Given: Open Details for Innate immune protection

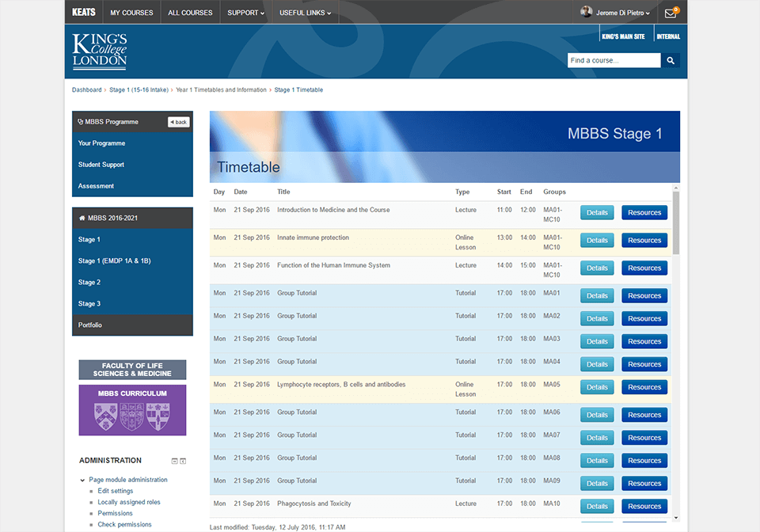Looking at the screenshot, I should (597, 241).
